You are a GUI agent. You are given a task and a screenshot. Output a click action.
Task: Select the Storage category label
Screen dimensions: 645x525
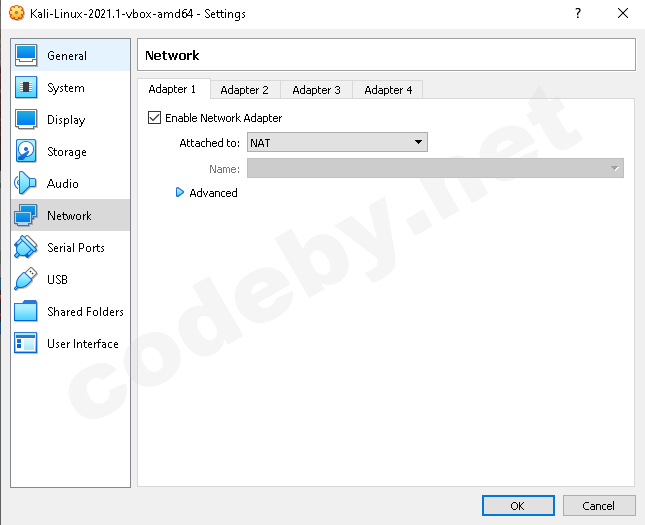tap(67, 152)
